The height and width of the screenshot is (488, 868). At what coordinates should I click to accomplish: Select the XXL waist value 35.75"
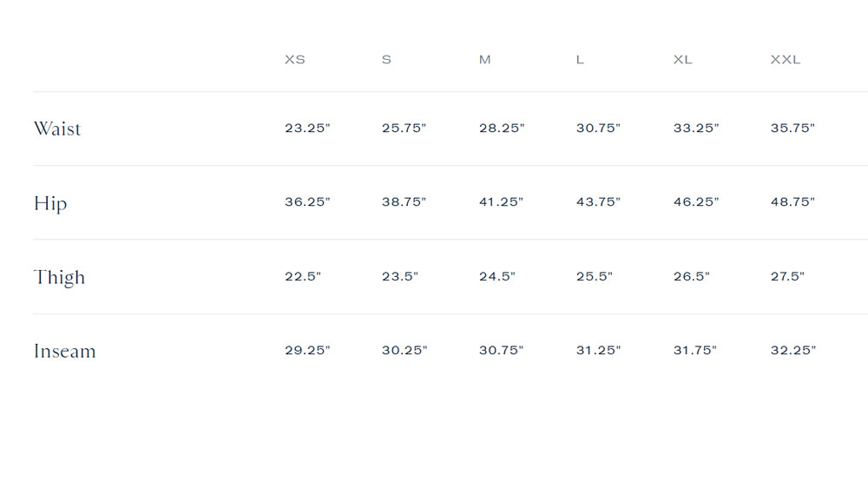tap(792, 128)
